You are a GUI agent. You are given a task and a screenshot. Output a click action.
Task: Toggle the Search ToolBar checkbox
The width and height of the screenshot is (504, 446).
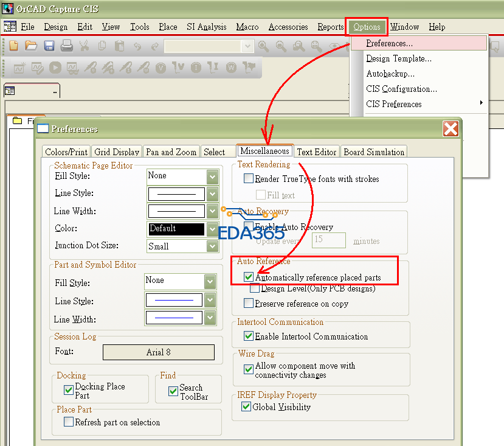(x=173, y=391)
